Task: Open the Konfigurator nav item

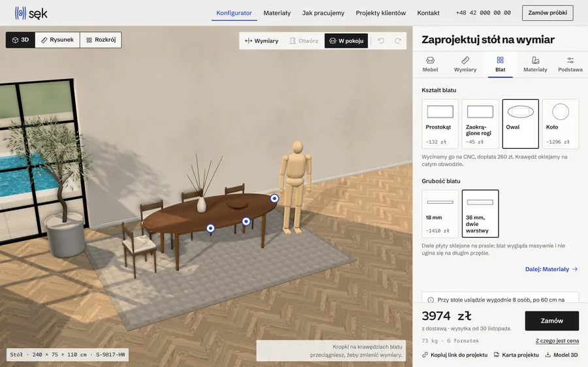Action: pyautogui.click(x=234, y=13)
